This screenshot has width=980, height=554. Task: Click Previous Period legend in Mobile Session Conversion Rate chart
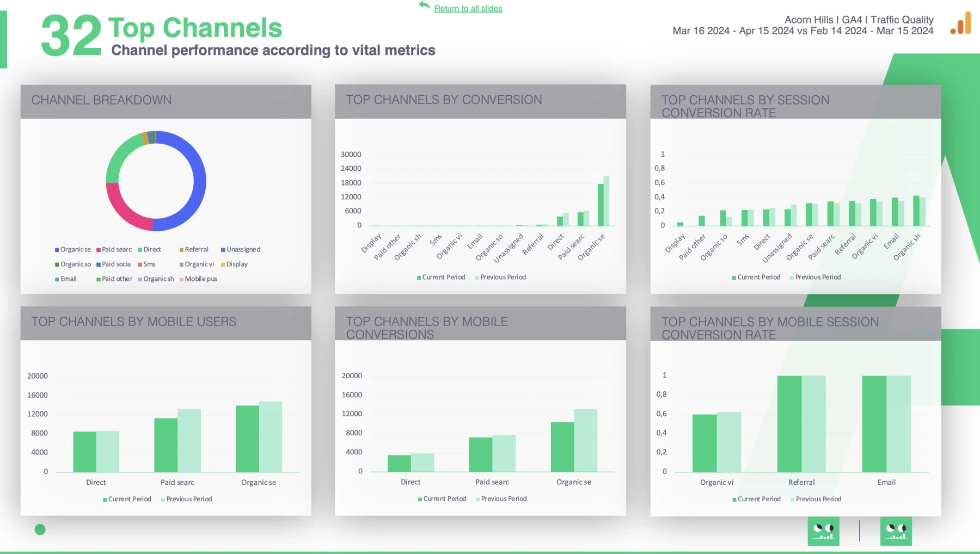816,499
